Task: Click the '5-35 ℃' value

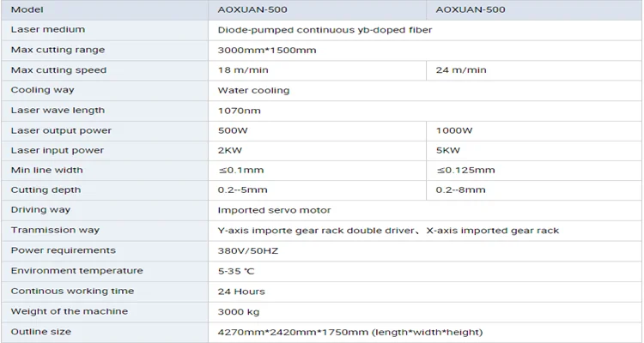Action: tap(236, 271)
